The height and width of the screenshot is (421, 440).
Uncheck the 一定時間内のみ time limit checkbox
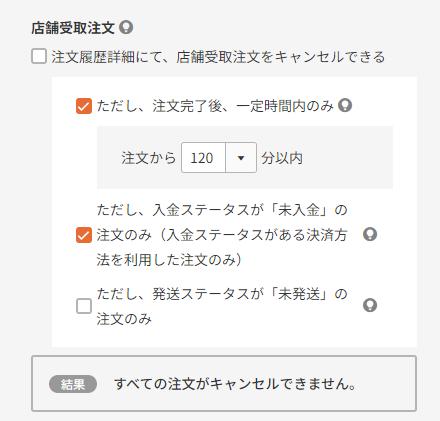click(84, 106)
